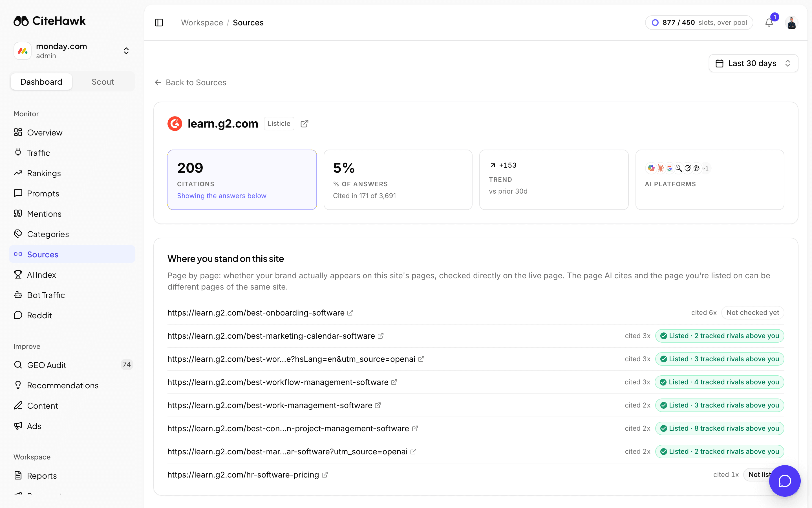Select the 5% of Answers card
This screenshot has width=812, height=508.
[398, 180]
